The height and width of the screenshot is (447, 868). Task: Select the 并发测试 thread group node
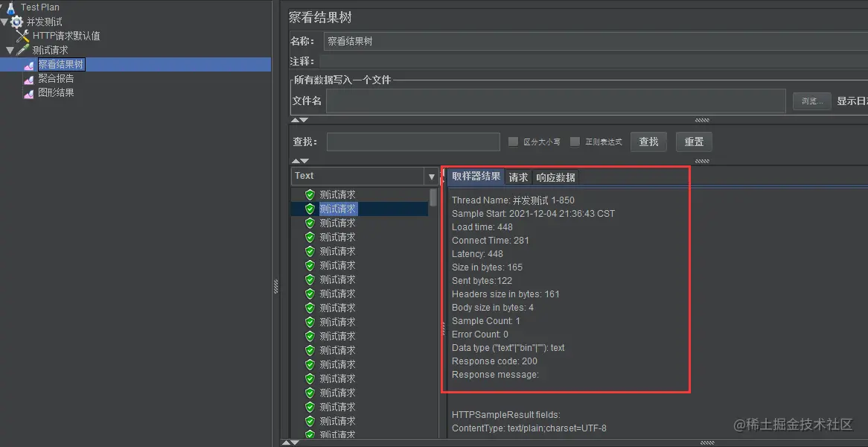[x=44, y=22]
